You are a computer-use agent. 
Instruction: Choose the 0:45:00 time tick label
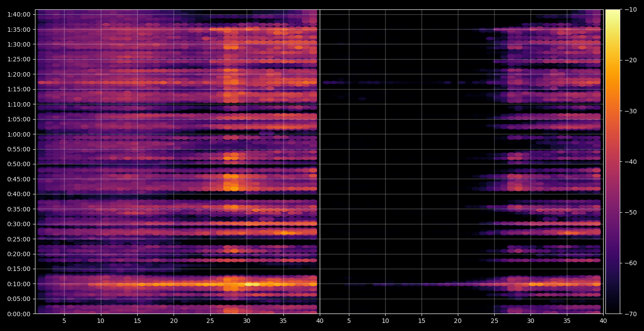point(19,179)
